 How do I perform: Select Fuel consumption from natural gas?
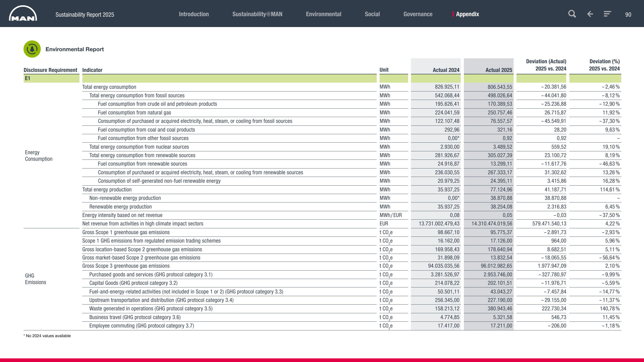click(x=134, y=113)
